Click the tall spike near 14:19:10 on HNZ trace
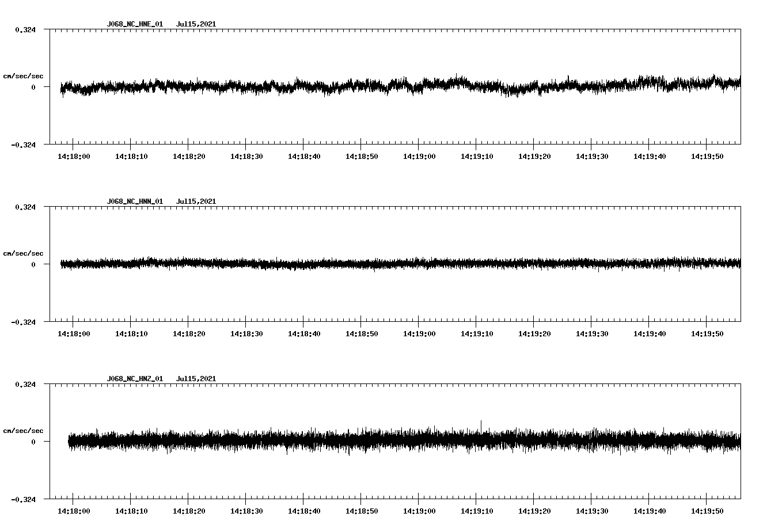This screenshot has height=532, width=782. point(481,425)
